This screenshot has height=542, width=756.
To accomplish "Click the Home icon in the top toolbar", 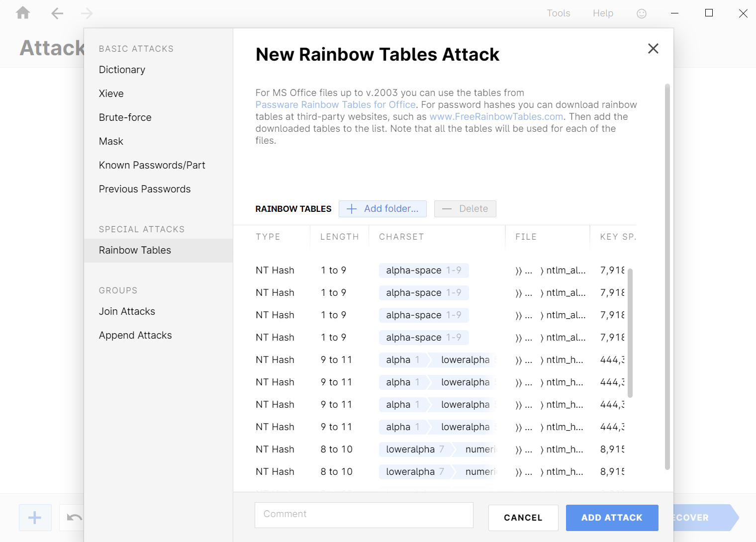I will tap(22, 13).
